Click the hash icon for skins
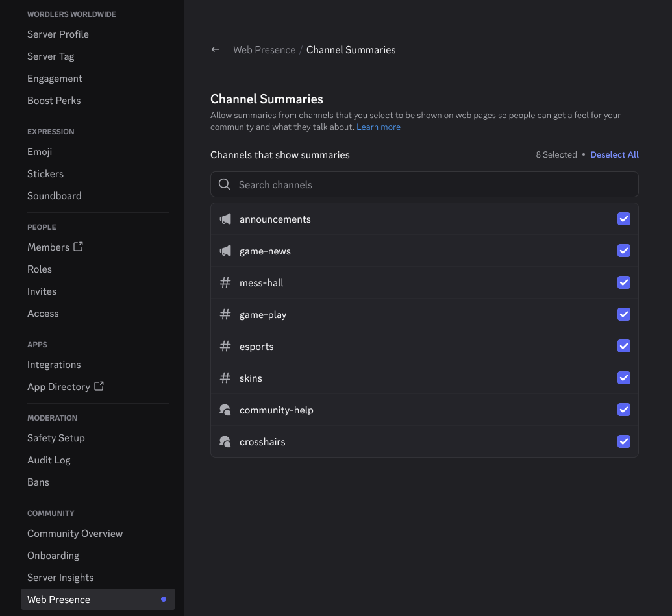The image size is (672, 616). coord(225,377)
